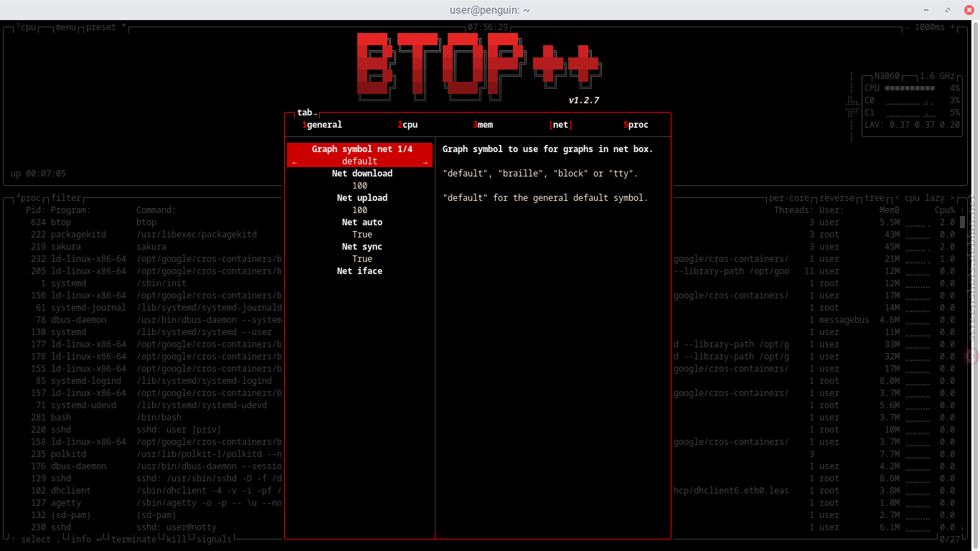The width and height of the screenshot is (980, 551).
Task: Click the Net download value 100
Action: [360, 186]
